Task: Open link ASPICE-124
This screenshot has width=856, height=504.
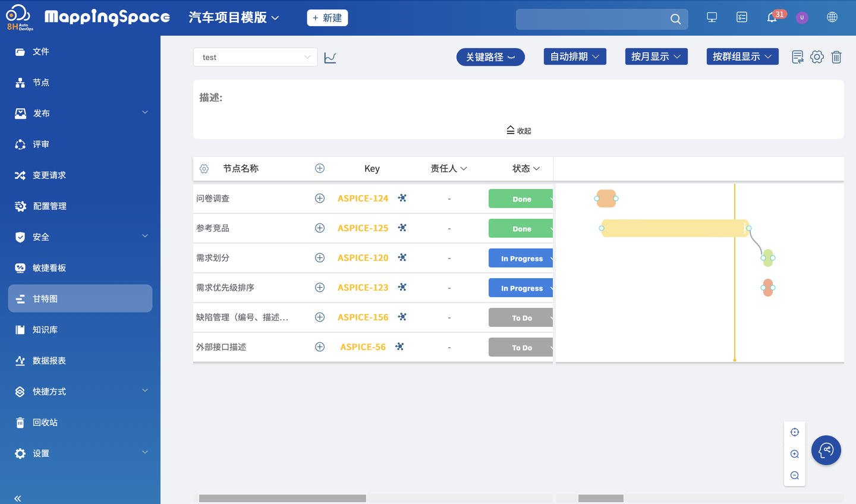Action: pos(363,199)
